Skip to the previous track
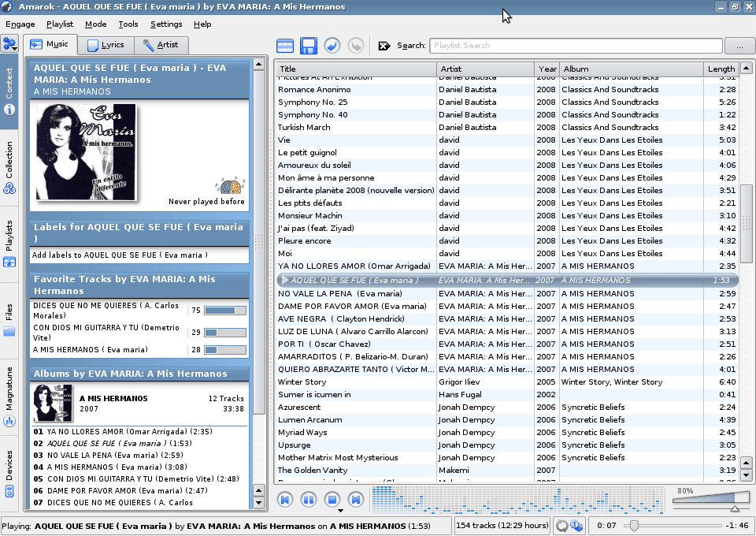 (285, 499)
